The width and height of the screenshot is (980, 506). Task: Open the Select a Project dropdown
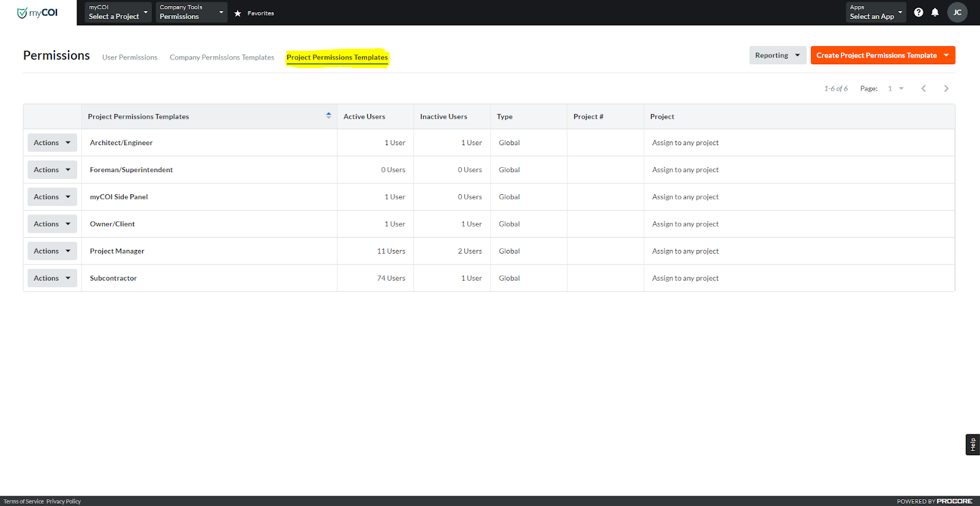(x=118, y=12)
